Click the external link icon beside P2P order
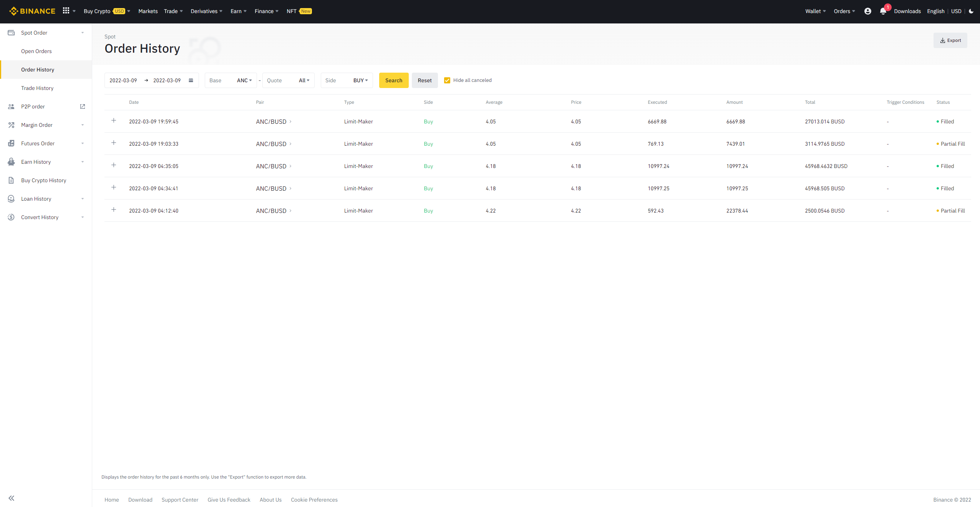This screenshot has height=507, width=980. click(x=82, y=106)
